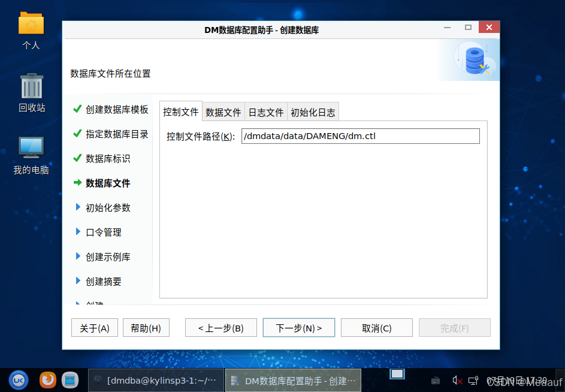The image size is (565, 392).
Task: Launch Firefox from the taskbar
Action: click(47, 380)
